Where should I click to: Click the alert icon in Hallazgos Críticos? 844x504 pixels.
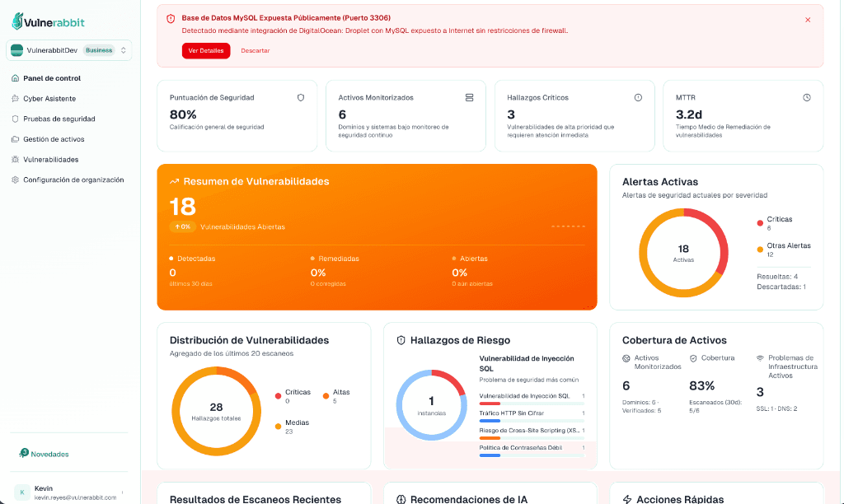638,97
